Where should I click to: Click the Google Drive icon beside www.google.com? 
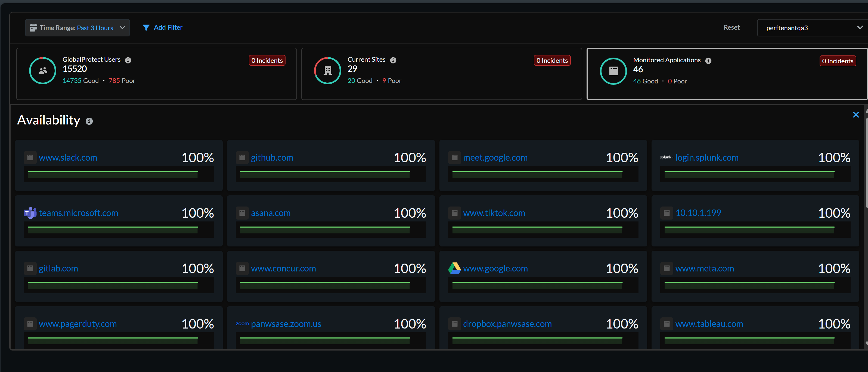click(454, 268)
